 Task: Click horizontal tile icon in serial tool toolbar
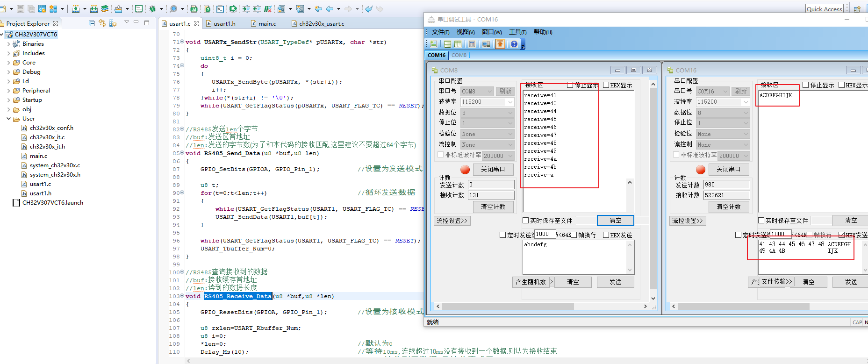[447, 44]
